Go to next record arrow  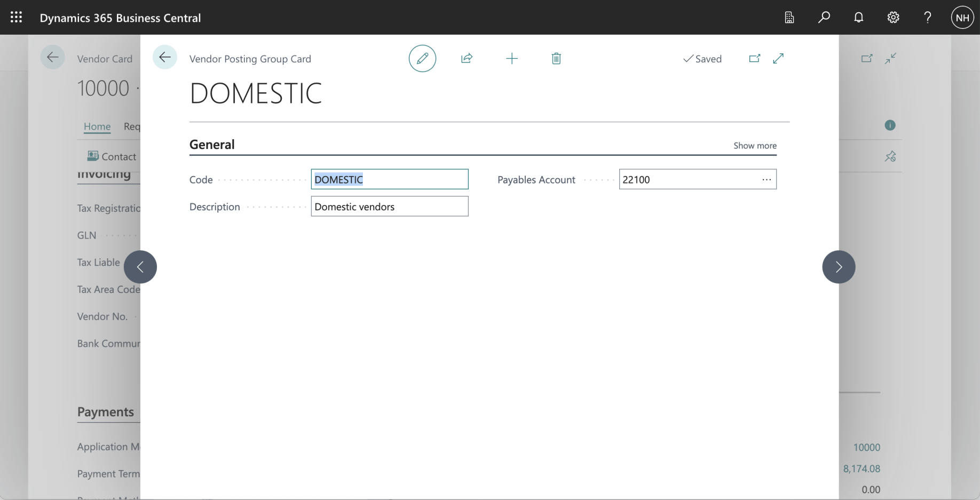tap(839, 267)
